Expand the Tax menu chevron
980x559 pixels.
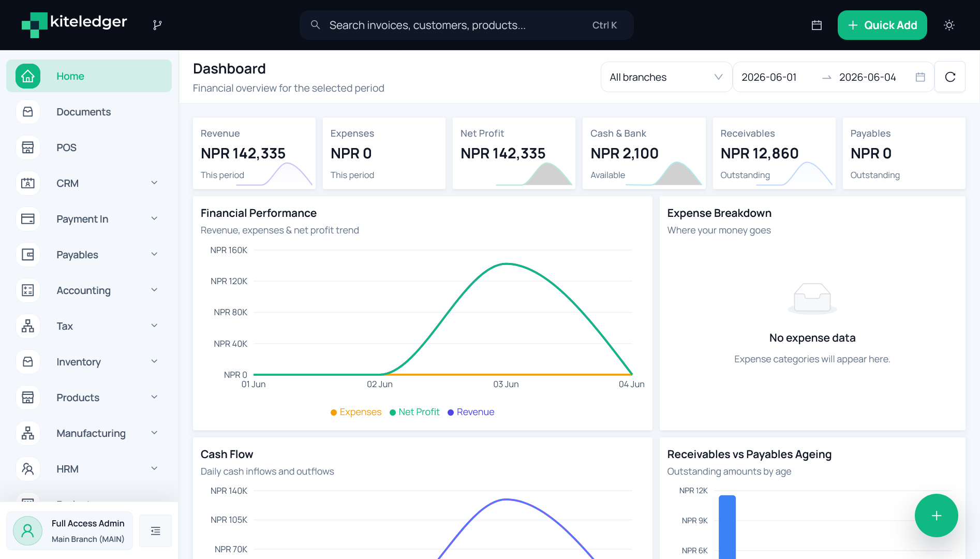[x=154, y=326]
